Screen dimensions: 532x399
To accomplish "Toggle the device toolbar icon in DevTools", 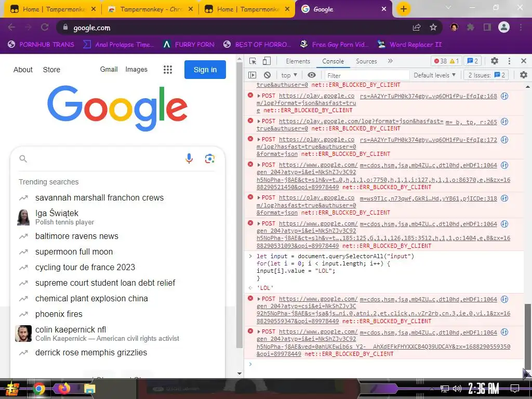I will (x=267, y=61).
